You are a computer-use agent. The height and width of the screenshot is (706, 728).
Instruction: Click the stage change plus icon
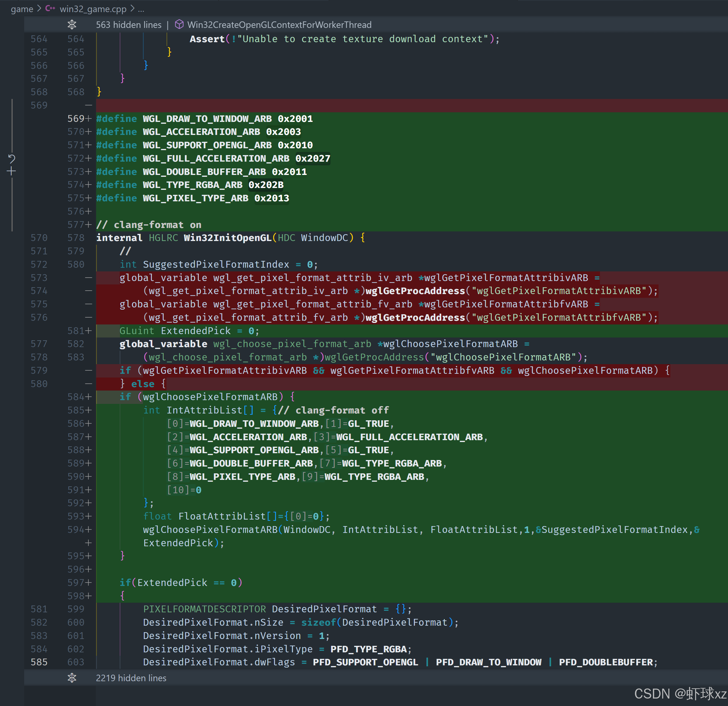pos(11,171)
